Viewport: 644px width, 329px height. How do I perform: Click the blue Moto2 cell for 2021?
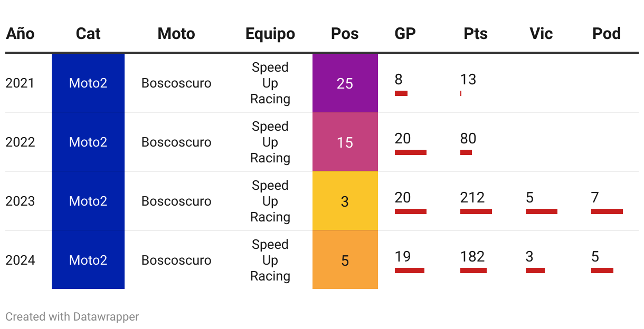[x=88, y=83]
